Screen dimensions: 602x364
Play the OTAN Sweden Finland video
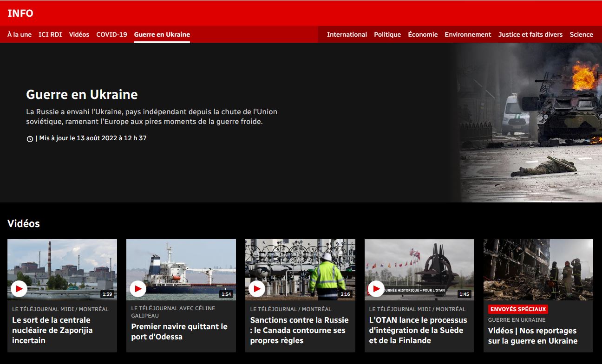[x=376, y=289]
